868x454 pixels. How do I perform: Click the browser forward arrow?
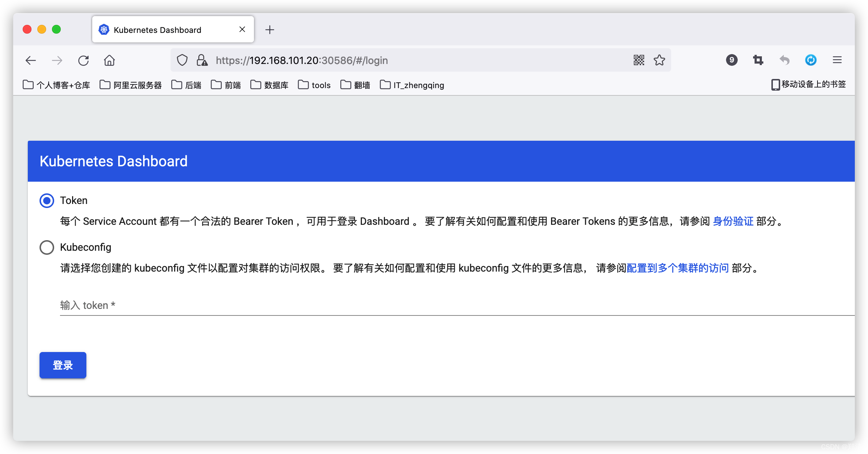click(57, 60)
